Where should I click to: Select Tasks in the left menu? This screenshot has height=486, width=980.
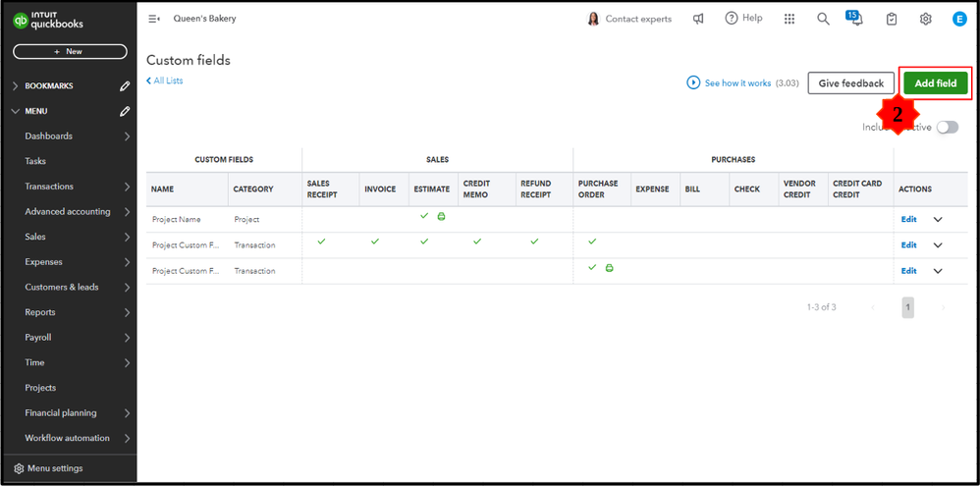tap(35, 161)
